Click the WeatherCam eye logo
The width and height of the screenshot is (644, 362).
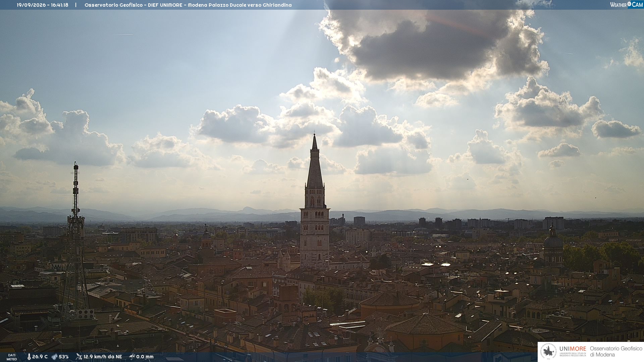[x=629, y=4]
